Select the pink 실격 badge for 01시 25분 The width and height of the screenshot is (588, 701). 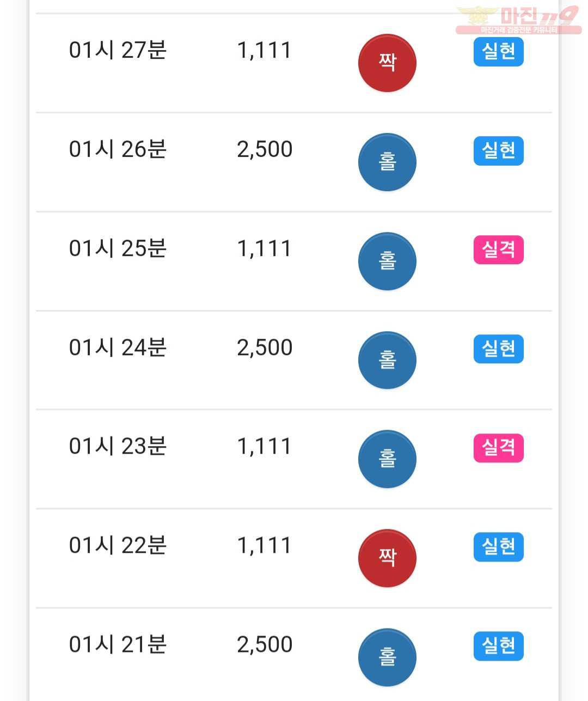(499, 250)
